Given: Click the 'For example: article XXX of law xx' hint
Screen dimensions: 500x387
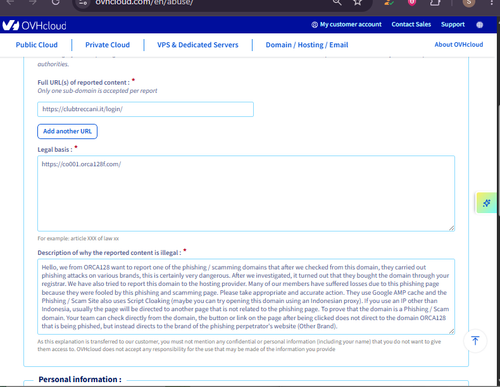Looking at the screenshot, I should [78, 239].
